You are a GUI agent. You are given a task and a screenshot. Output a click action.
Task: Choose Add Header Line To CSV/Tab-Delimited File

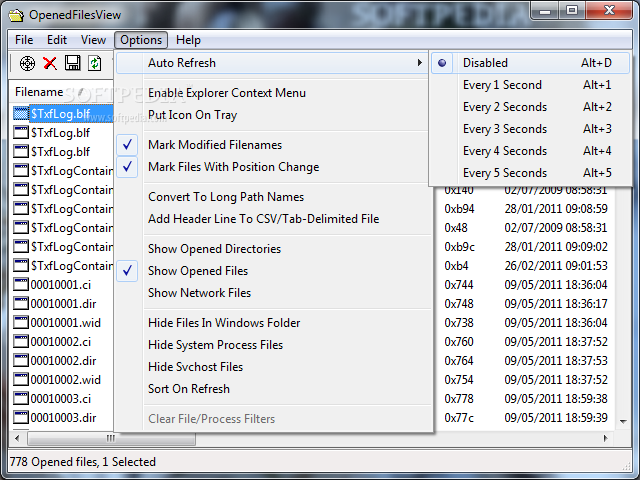(x=273, y=219)
